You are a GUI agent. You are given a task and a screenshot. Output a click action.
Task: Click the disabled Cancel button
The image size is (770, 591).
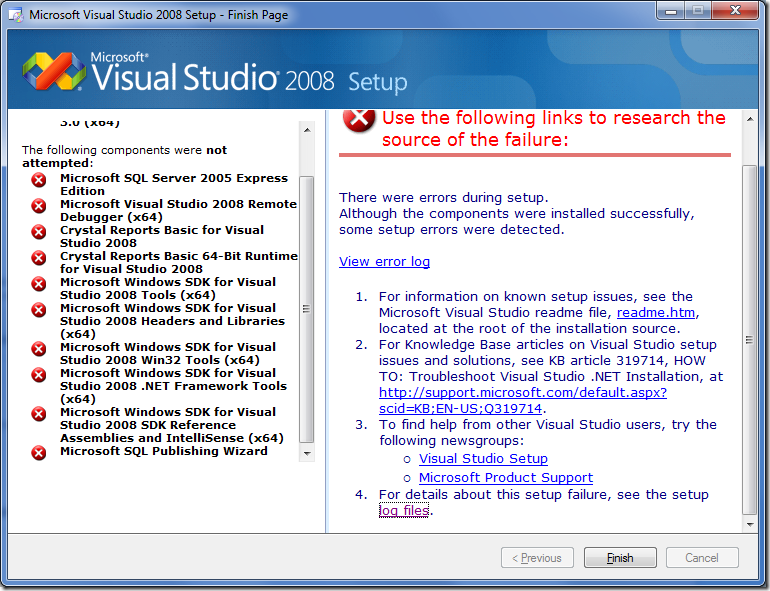click(702, 558)
